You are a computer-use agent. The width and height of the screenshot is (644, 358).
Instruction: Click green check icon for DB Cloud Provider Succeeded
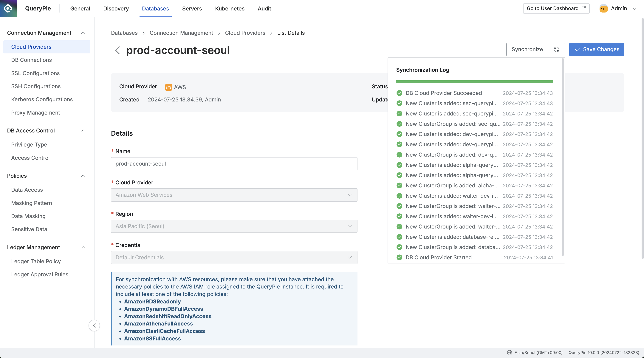tap(400, 93)
